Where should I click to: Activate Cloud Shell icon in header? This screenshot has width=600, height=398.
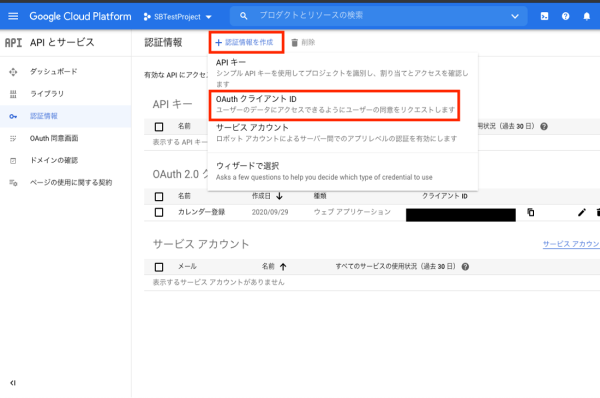pyautogui.click(x=544, y=16)
